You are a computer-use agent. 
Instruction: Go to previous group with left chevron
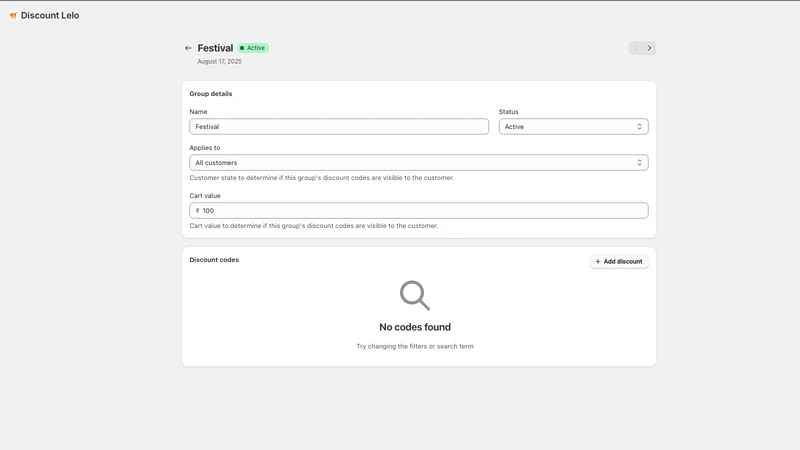click(636, 48)
